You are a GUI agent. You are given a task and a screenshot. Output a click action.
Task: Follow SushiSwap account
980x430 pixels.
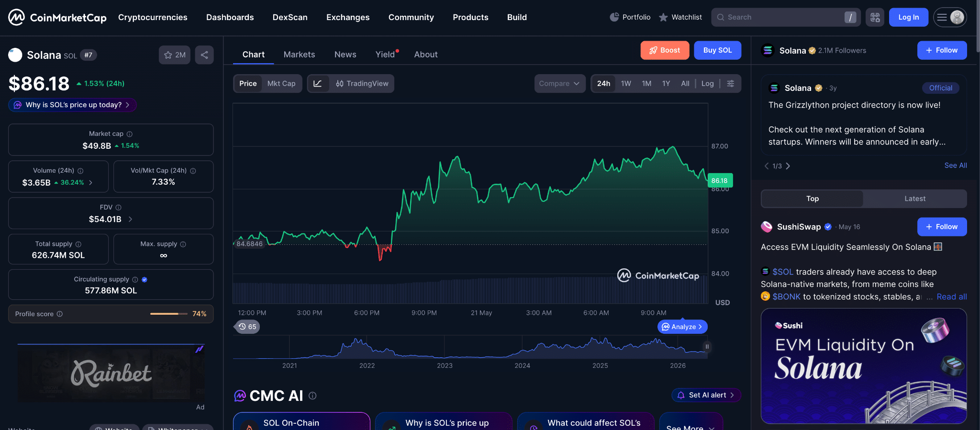[942, 227]
